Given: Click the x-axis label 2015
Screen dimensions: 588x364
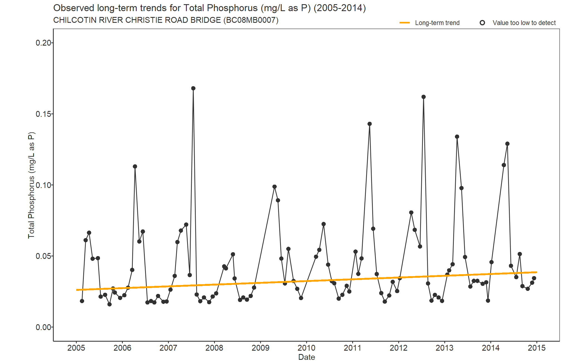Looking at the screenshot, I should click(x=537, y=348).
